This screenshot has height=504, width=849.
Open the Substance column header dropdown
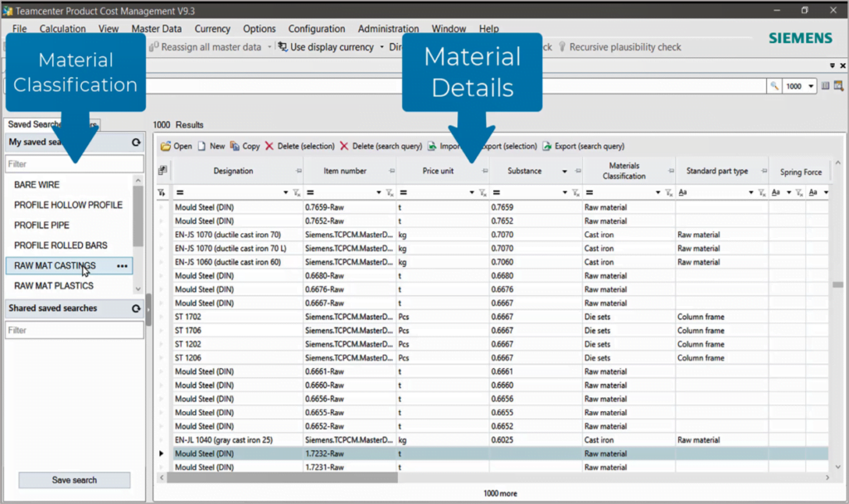pos(565,172)
